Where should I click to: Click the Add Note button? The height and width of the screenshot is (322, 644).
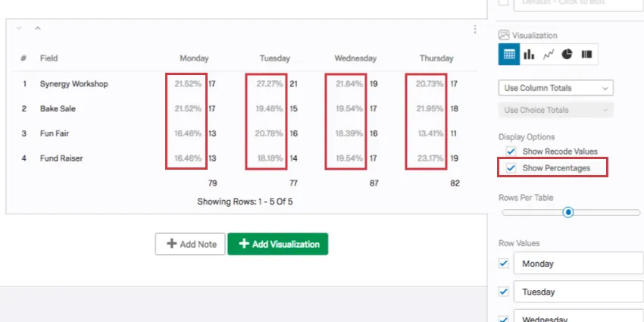pos(189,244)
